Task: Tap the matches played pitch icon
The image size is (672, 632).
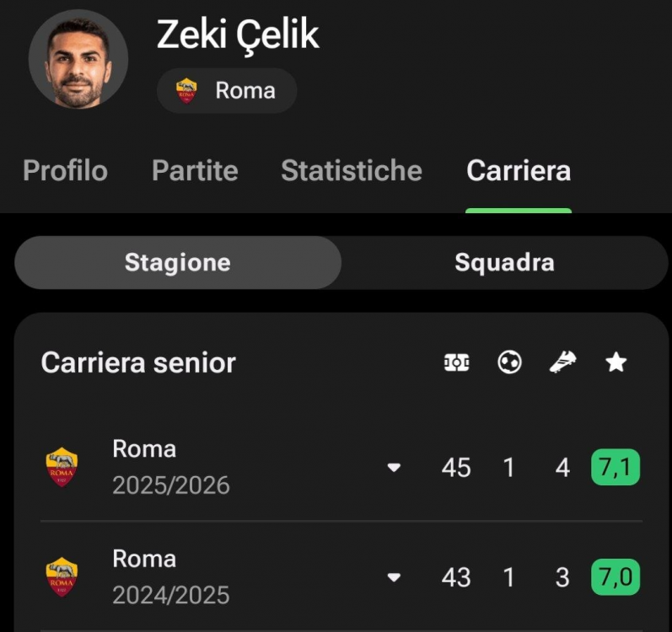Action: coord(456,362)
